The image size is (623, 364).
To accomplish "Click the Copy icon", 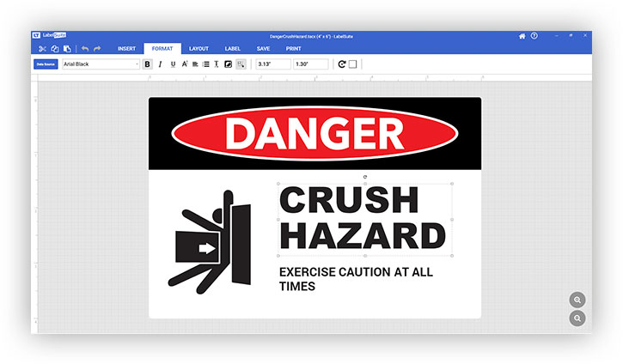I will (54, 49).
